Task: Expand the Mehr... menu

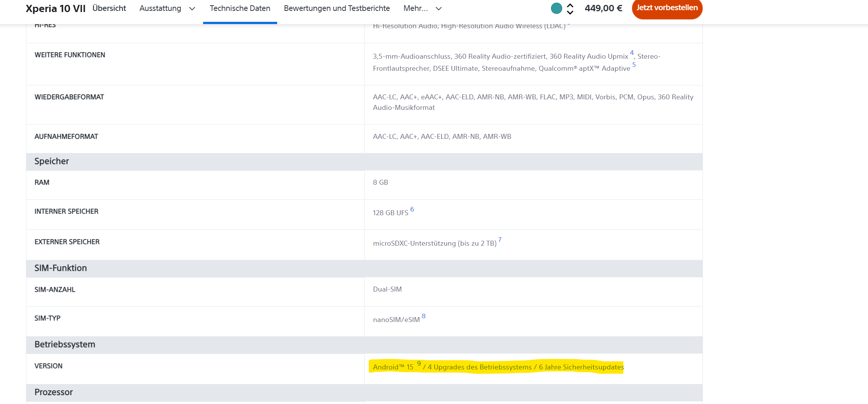Action: pyautogui.click(x=422, y=8)
